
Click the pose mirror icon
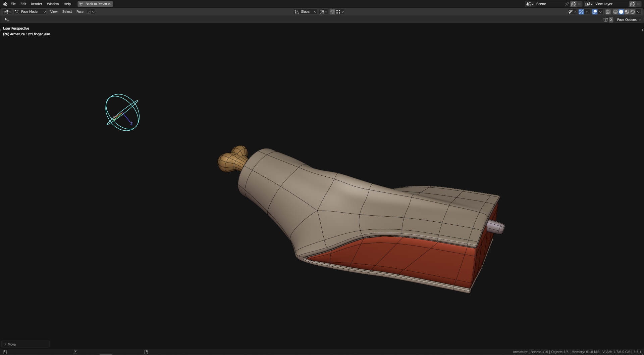pyautogui.click(x=605, y=20)
